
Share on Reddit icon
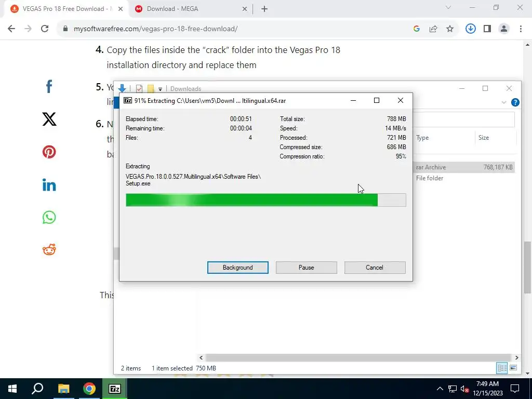(x=49, y=250)
